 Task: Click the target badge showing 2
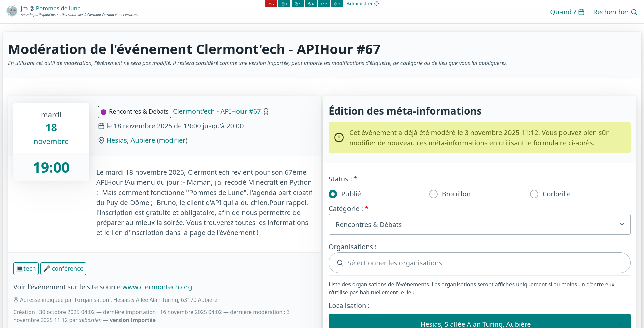(x=337, y=4)
